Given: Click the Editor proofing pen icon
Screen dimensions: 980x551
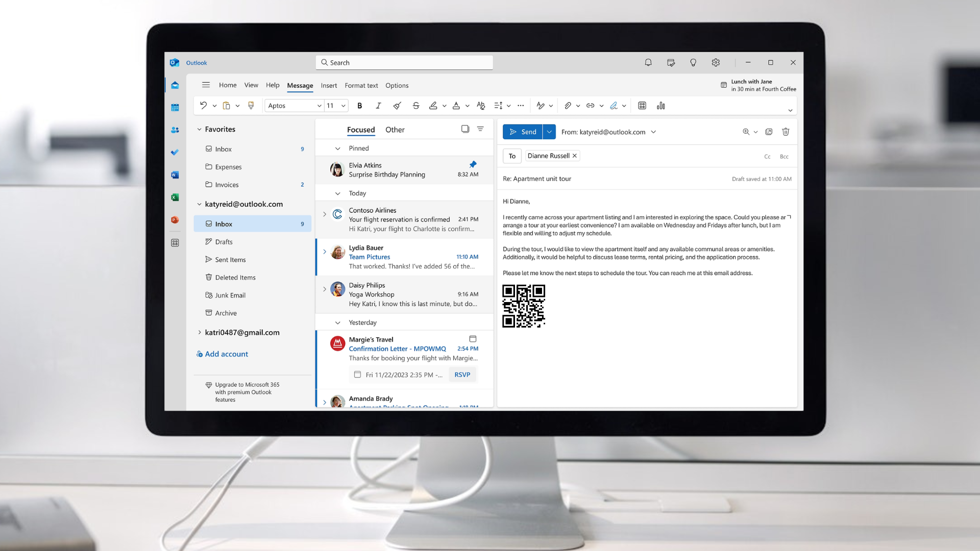Looking at the screenshot, I should point(541,106).
